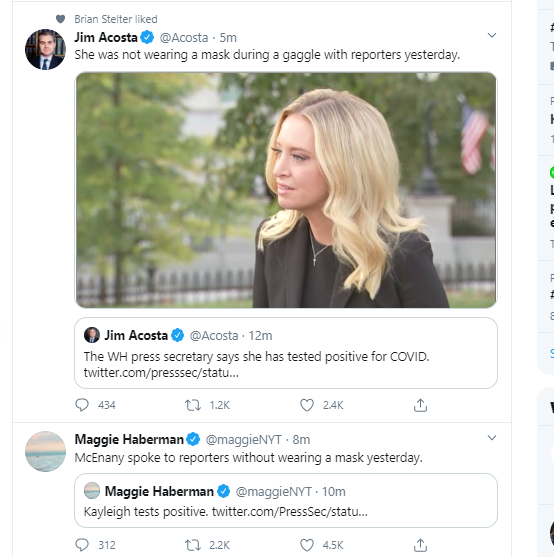Share Jim Acosta's tweet via share icon
554x557 pixels.
pos(420,405)
